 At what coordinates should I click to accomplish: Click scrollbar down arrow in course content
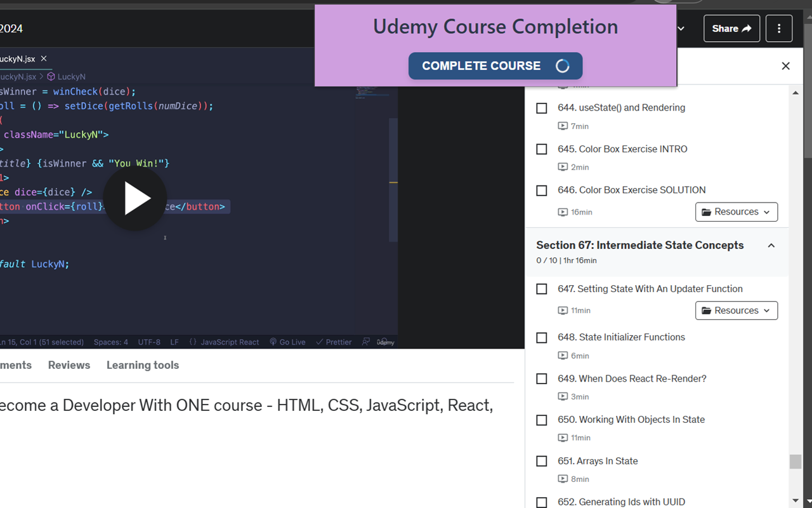(796, 502)
